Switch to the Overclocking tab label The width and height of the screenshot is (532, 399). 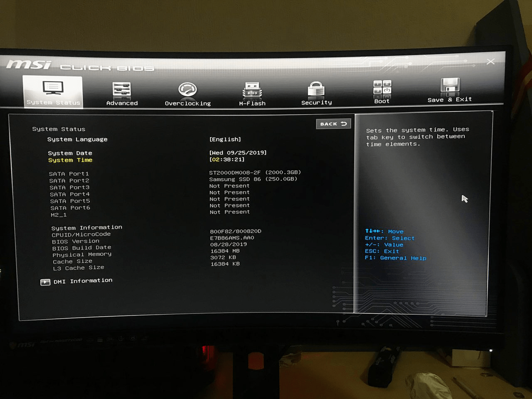[188, 103]
